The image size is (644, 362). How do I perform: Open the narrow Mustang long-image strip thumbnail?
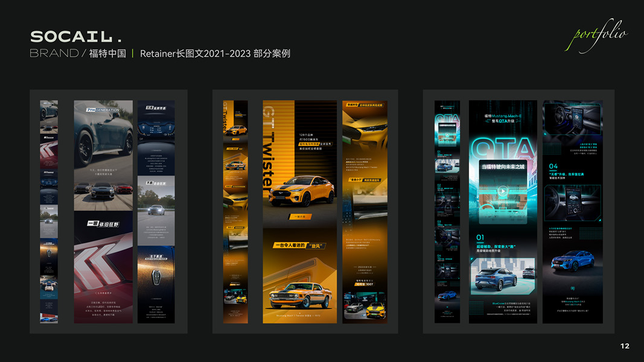[x=49, y=211]
